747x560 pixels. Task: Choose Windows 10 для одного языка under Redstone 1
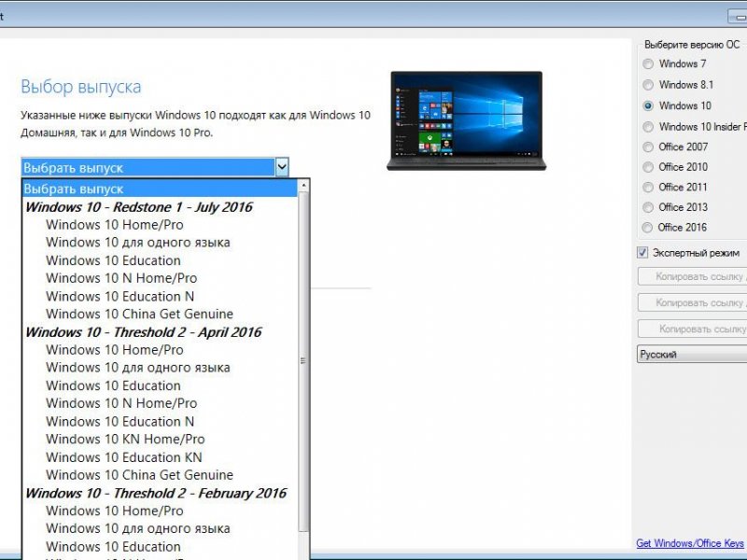[x=160, y=243]
